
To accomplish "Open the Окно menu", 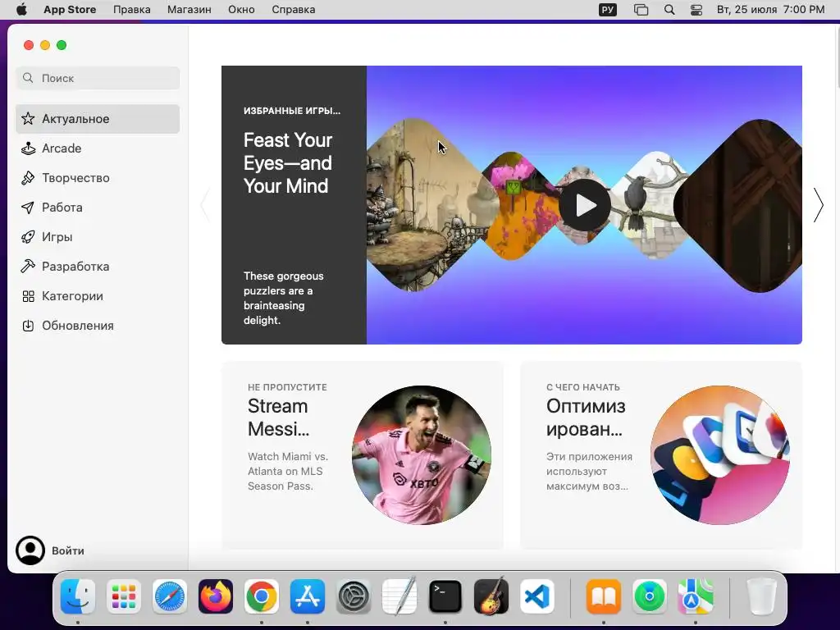I will point(241,10).
